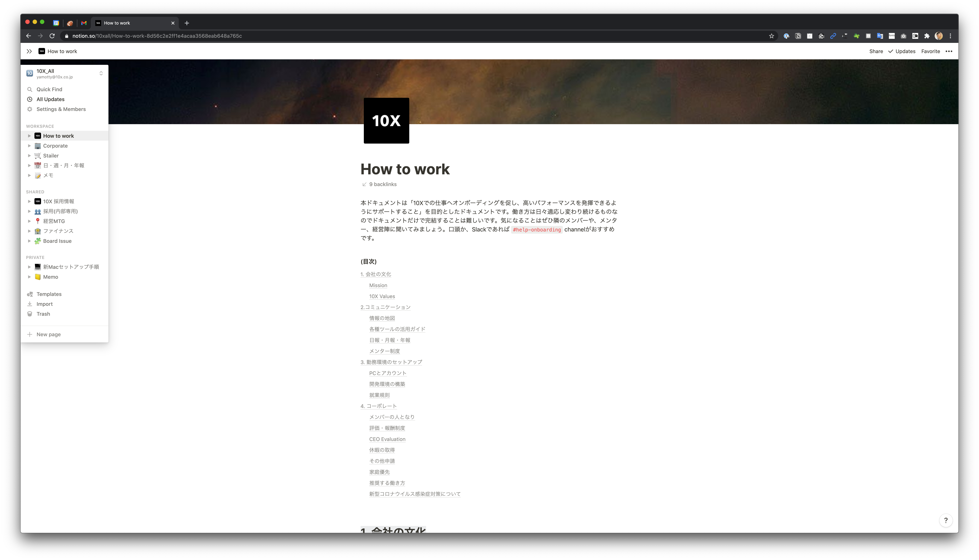Screen dimensions: 979x560
Task: Click the Favorite toggle for this page
Action: [930, 51]
